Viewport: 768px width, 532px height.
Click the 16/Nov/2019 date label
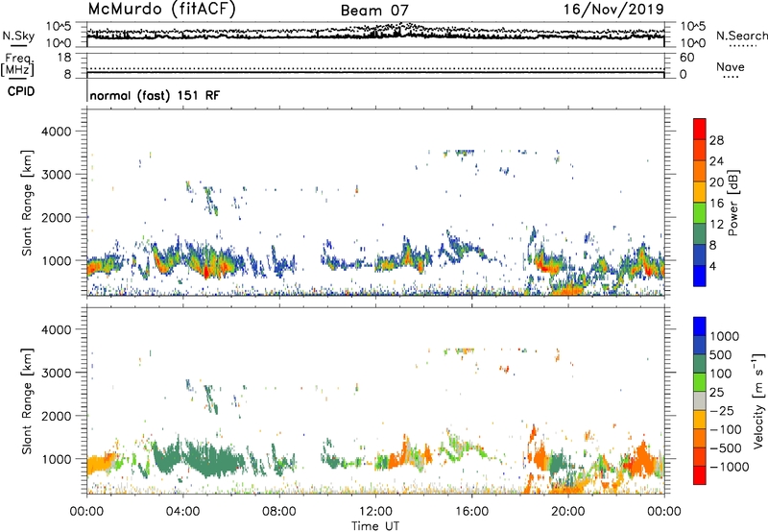pos(613,9)
